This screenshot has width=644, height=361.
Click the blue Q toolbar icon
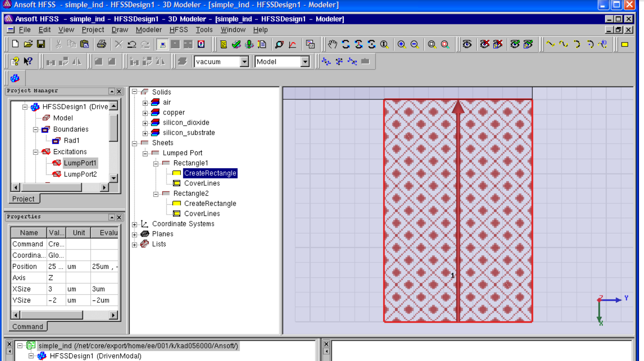[x=201, y=44]
